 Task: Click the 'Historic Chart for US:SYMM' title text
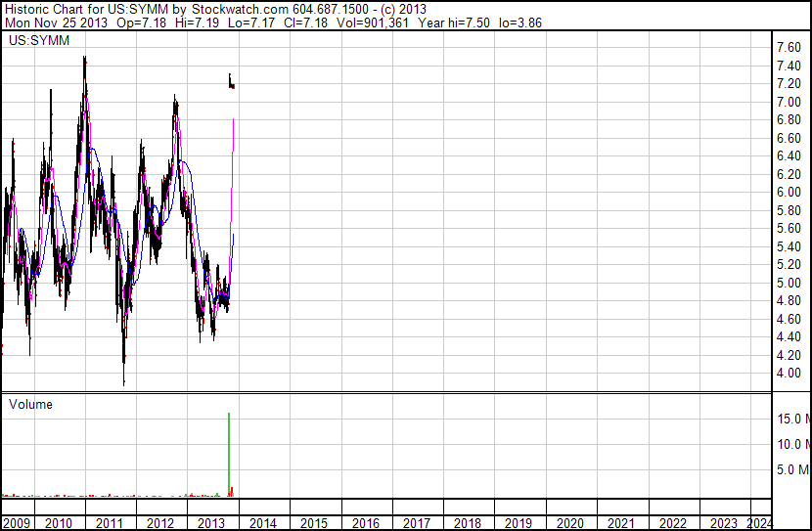pos(86,10)
